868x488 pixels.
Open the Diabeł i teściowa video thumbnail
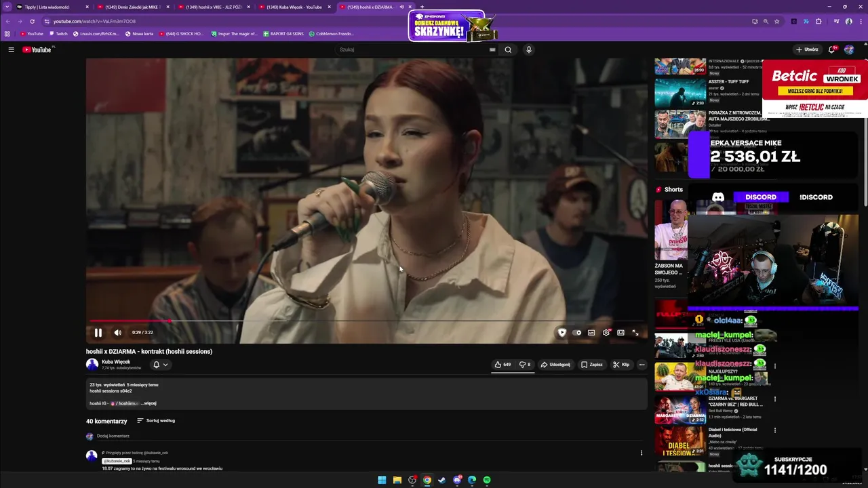coord(680,441)
